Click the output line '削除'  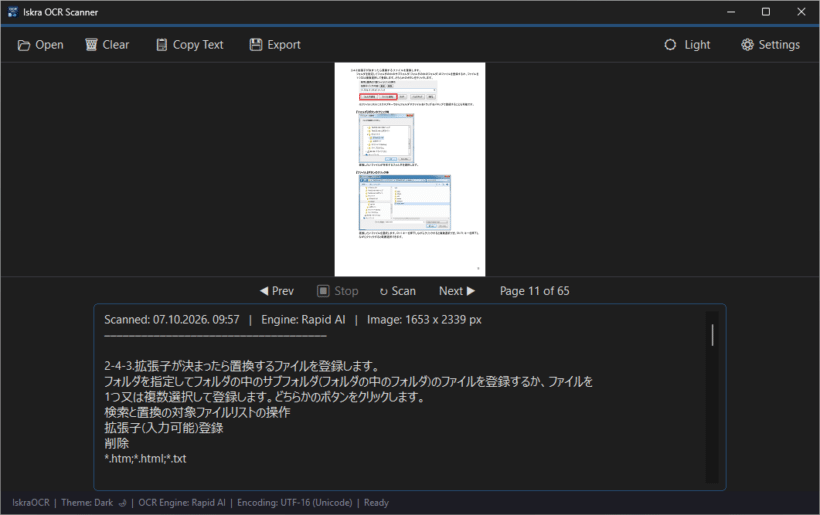tap(117, 443)
